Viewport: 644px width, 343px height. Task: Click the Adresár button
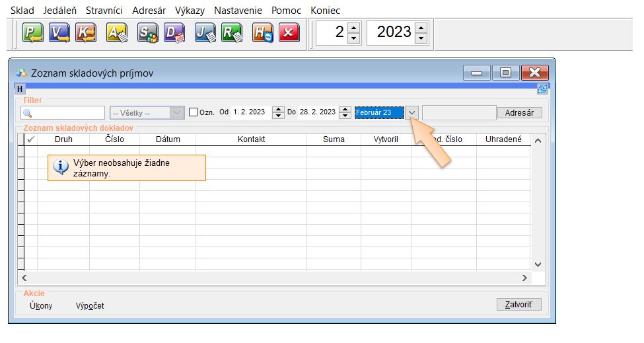tap(519, 113)
